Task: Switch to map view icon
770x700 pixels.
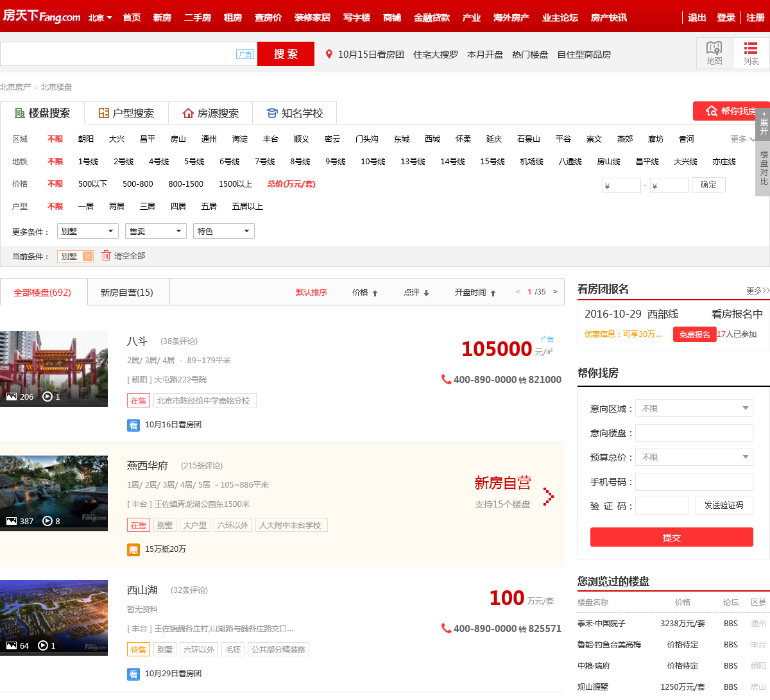Action: tap(714, 53)
